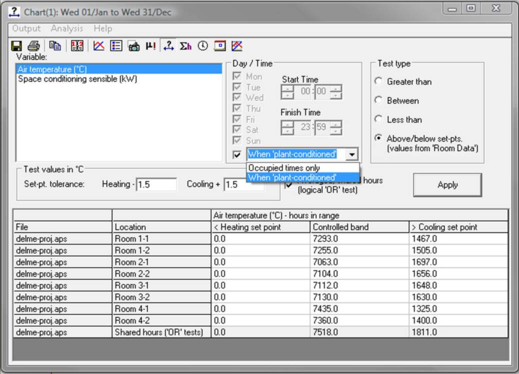
Task: Select Above/below set-pts. radio option
Action: pos(378,138)
